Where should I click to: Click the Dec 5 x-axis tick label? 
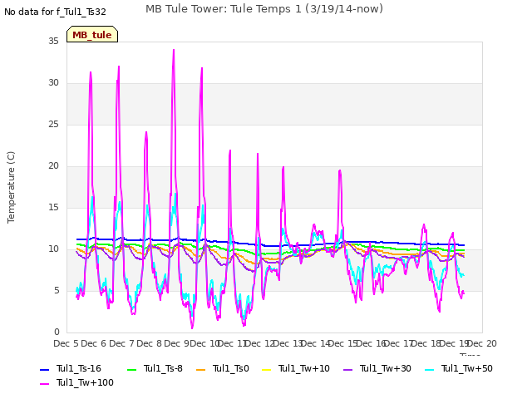click(66, 343)
